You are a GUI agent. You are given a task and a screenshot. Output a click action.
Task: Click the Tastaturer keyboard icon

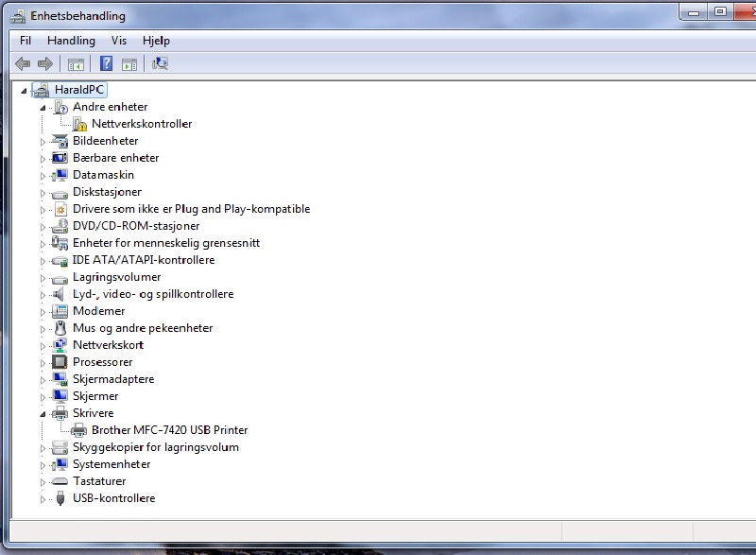[x=60, y=481]
